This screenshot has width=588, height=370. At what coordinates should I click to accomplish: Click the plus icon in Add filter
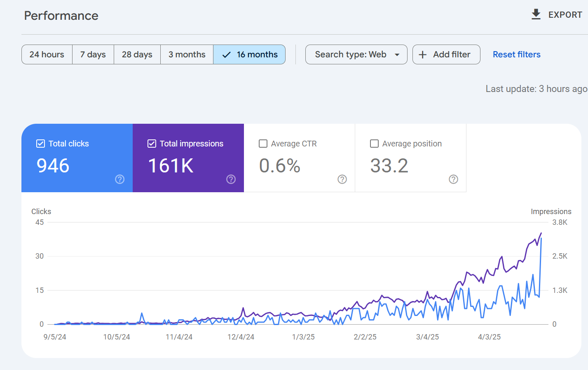[x=422, y=54]
